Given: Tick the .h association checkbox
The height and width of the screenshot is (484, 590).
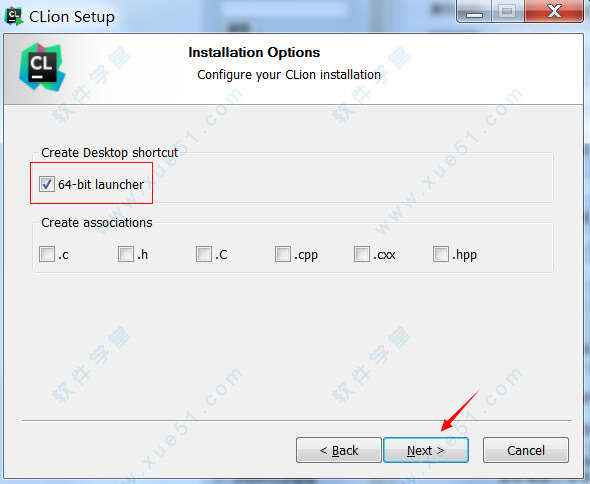Looking at the screenshot, I should click(x=125, y=254).
